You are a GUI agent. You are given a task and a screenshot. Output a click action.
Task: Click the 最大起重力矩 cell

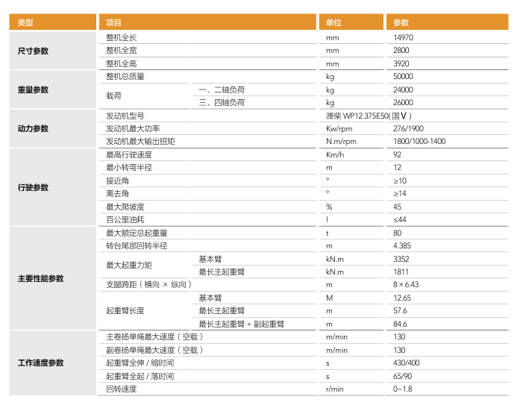click(129, 266)
